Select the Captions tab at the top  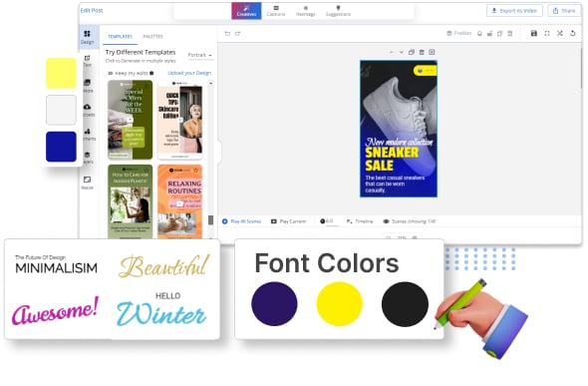pyautogui.click(x=276, y=11)
